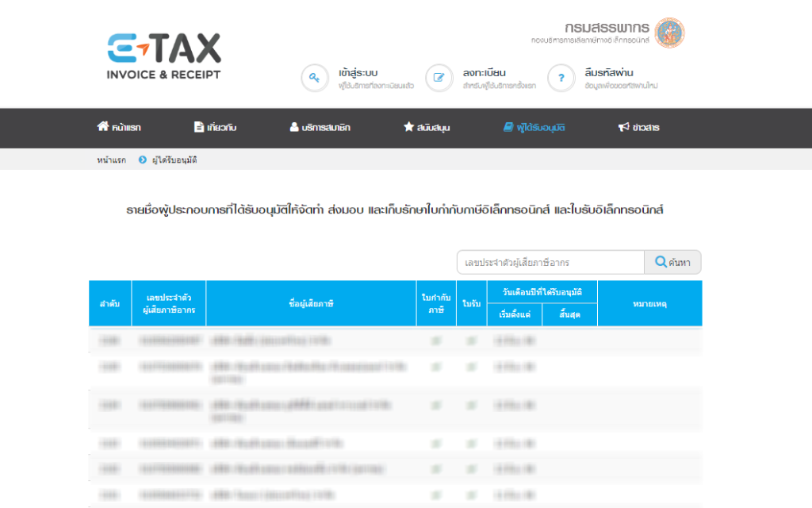Click the key icon beside เข้าสู่ระบบ

315,78
